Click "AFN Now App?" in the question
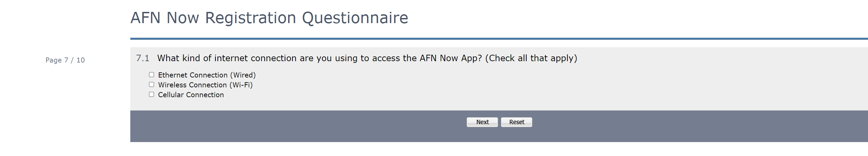The image size is (868, 156). pos(451,58)
